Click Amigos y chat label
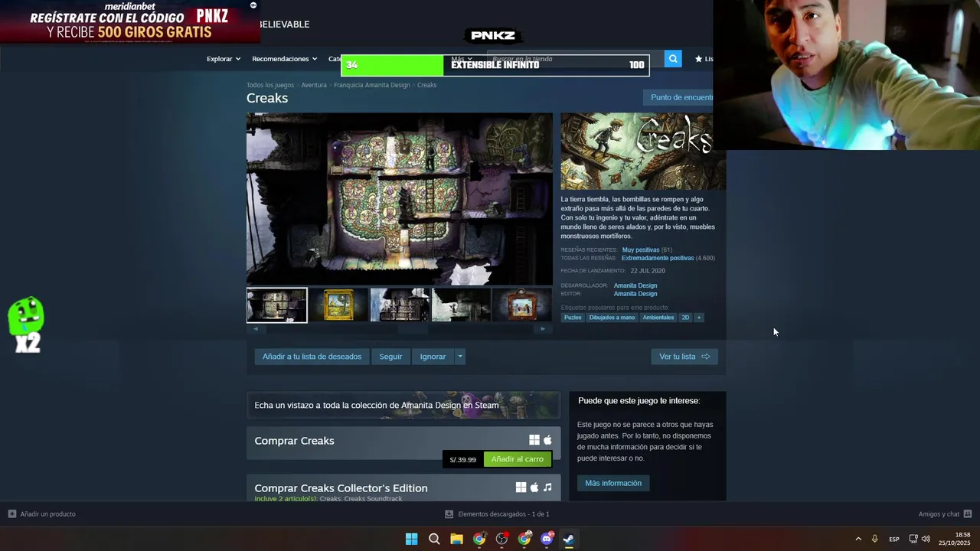Viewport: 980px width, 551px height. coord(939,514)
